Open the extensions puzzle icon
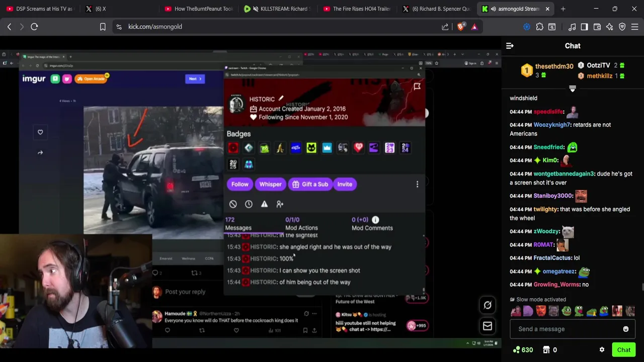Screen dimensions: 644x362 pyautogui.click(x=539, y=27)
